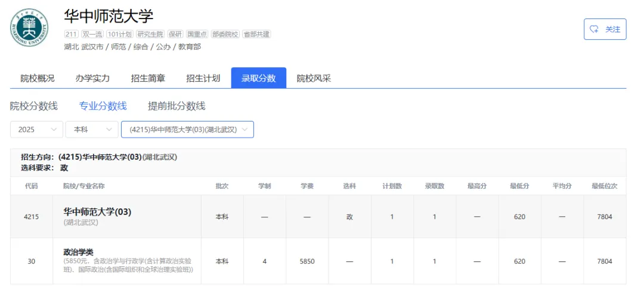Image resolution: width=644 pixels, height=296 pixels.
Task: Click the 5850 tuition cell
Action: coord(307,261)
